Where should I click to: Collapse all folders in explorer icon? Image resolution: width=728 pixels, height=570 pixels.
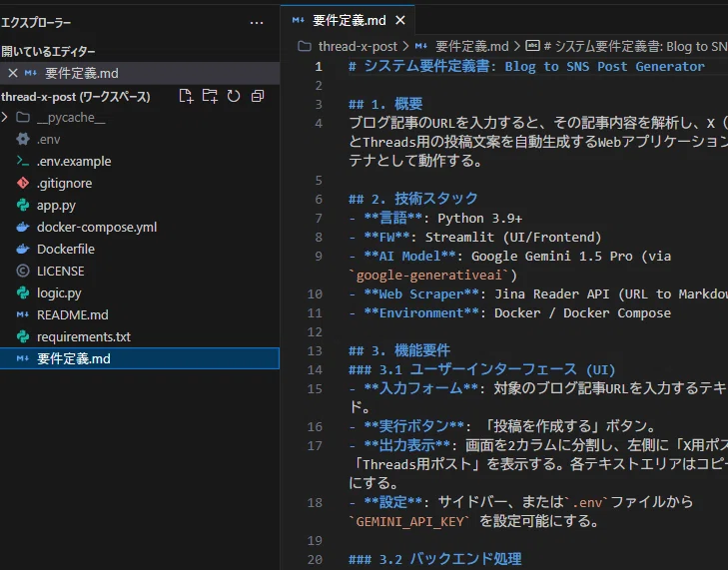point(258,96)
